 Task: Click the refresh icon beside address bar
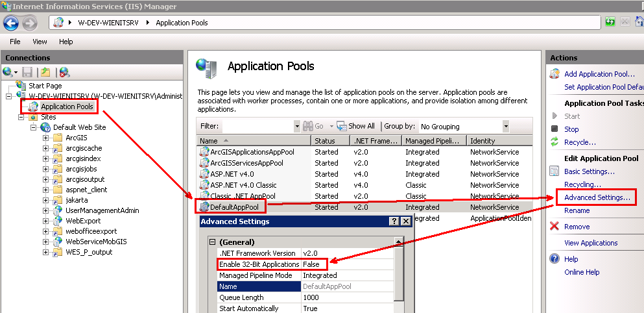(x=610, y=22)
